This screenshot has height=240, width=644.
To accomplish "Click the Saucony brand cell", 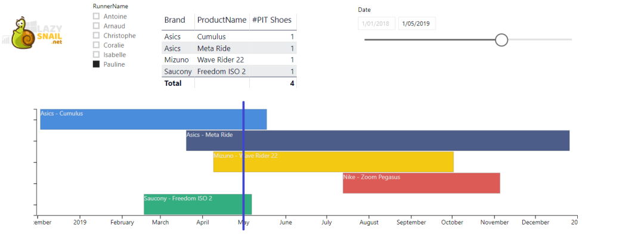I will pyautogui.click(x=178, y=71).
